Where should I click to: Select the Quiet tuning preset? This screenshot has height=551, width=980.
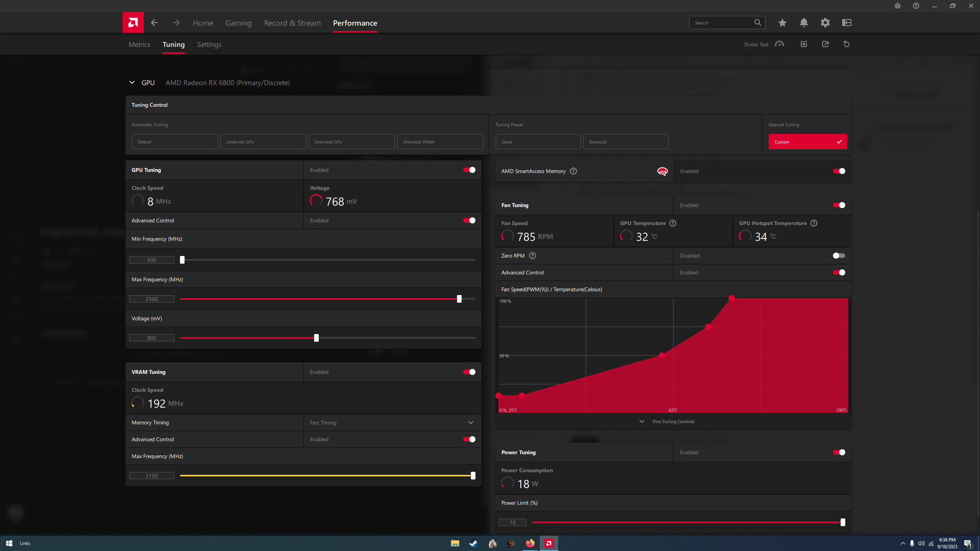tap(538, 142)
